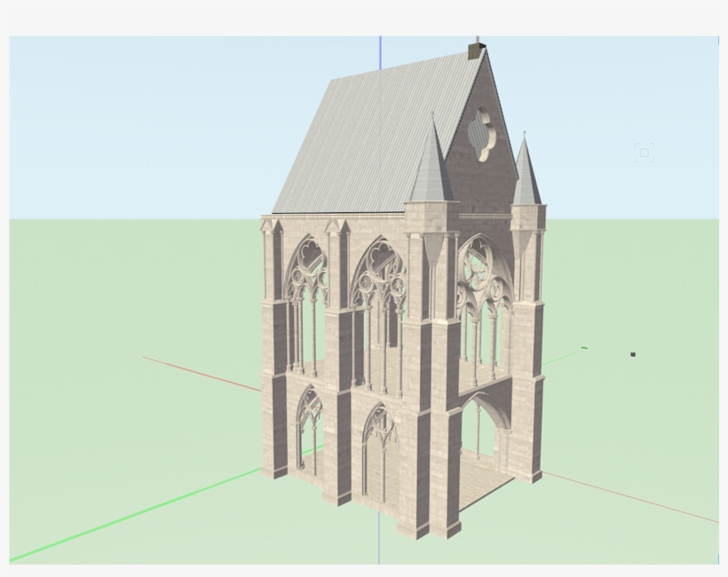Click the quatrefoil window in the gable
The image size is (728, 577).
484,134
